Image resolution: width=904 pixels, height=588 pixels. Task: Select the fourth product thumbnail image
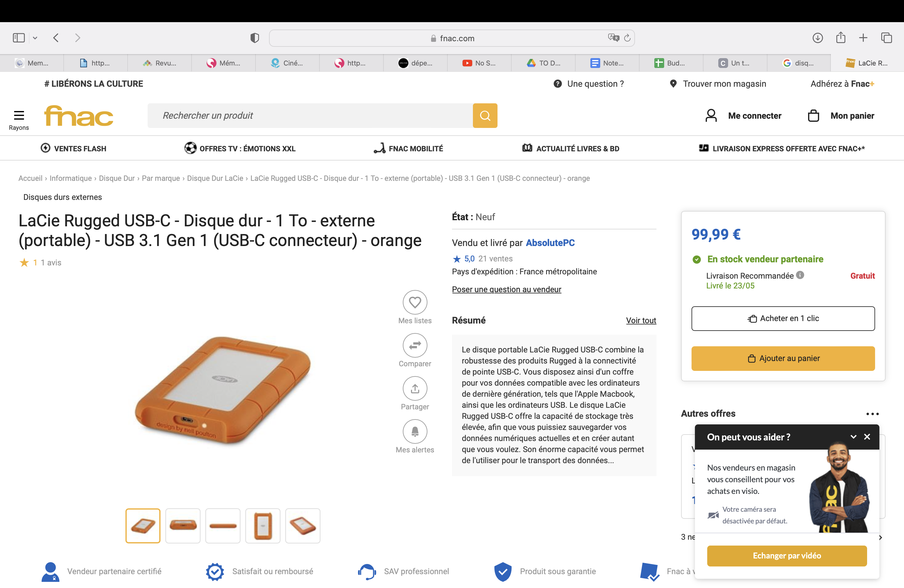point(263,526)
